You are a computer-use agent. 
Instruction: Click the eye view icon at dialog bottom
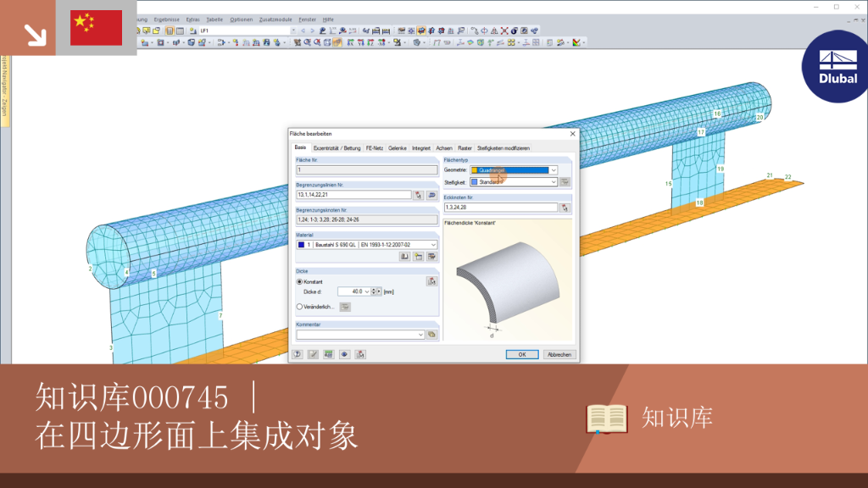[344, 354]
